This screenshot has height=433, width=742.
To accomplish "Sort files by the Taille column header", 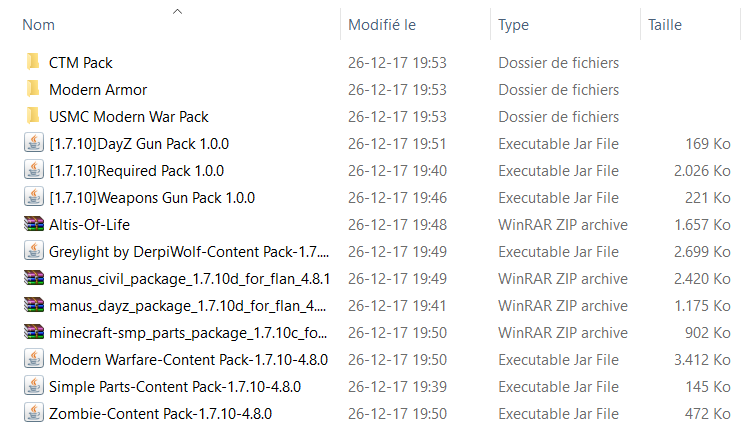I will [x=665, y=25].
